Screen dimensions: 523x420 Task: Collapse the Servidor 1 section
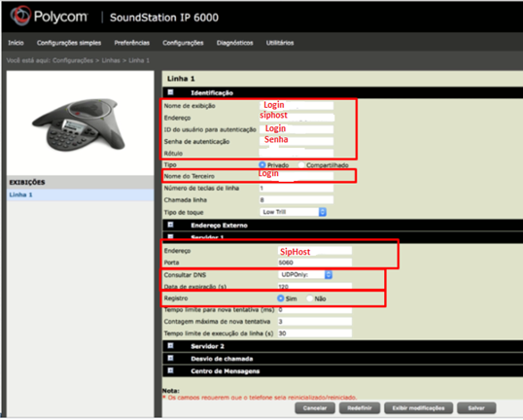pyautogui.click(x=170, y=236)
